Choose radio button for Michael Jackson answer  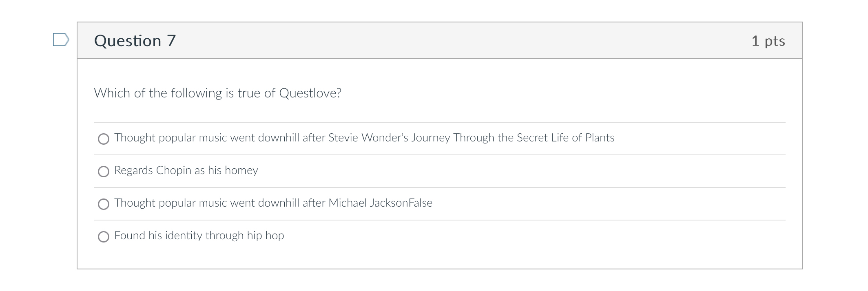(x=104, y=204)
